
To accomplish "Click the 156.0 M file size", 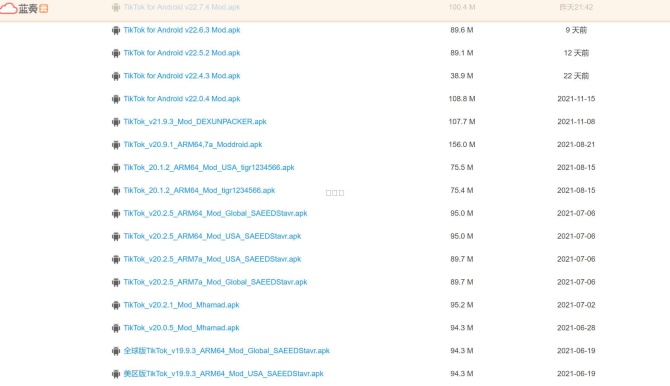I will pos(462,144).
